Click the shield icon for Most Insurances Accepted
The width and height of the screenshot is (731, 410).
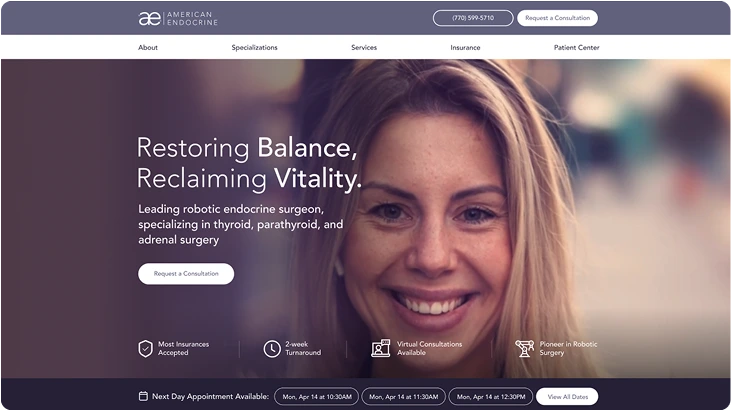(x=145, y=348)
